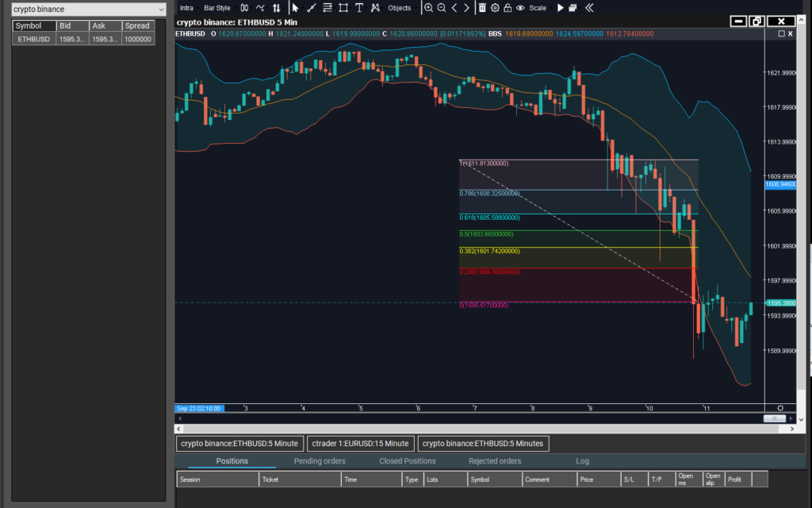Viewport: 812px width, 508px height.
Task: Switch to ctrader 1:EURUSD:15 Minute chart
Action: coord(361,444)
